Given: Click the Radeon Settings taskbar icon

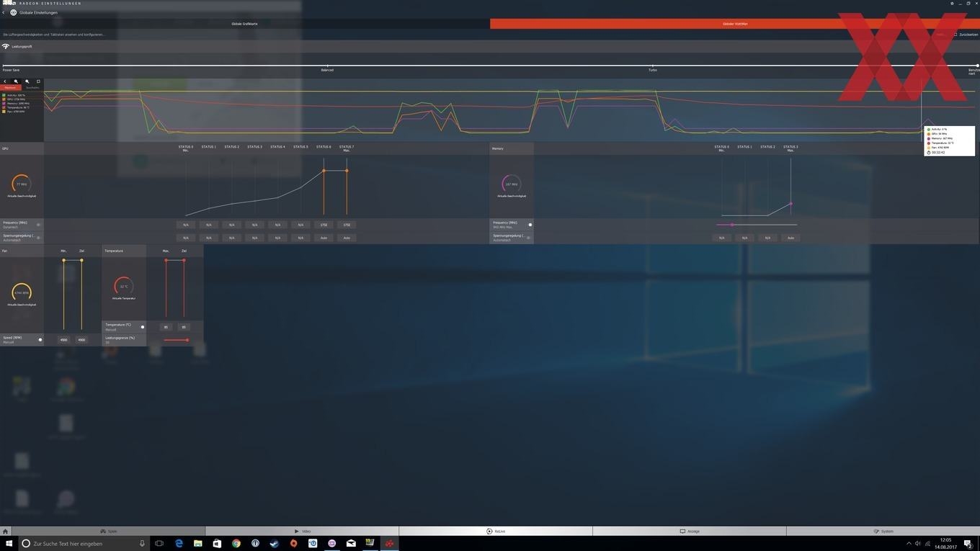Looking at the screenshot, I should (x=389, y=544).
